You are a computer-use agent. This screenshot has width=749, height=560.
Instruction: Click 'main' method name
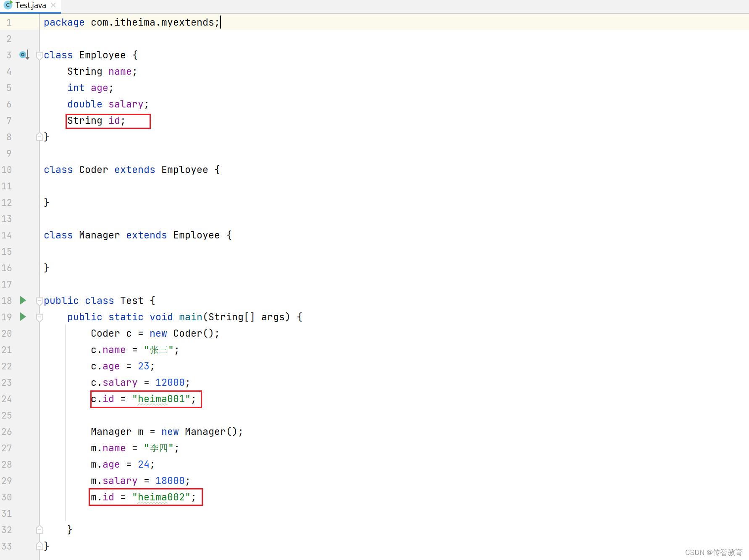(191, 317)
